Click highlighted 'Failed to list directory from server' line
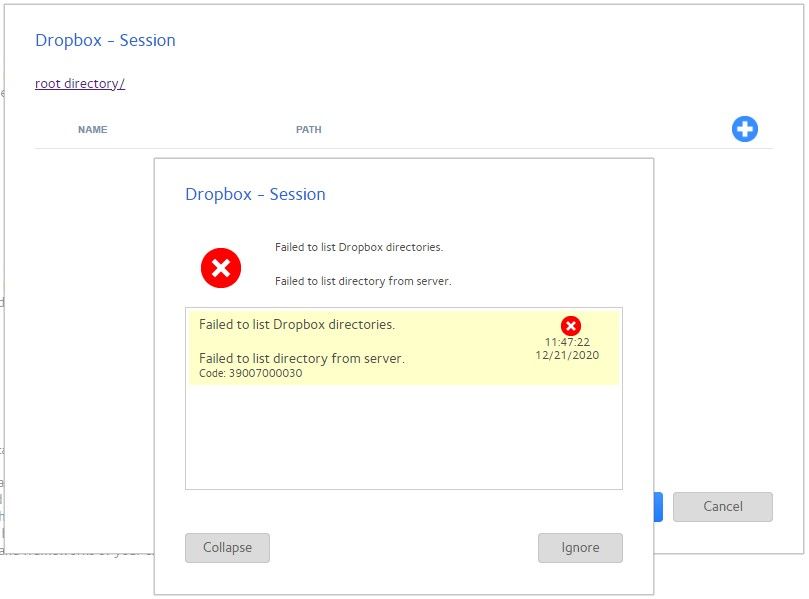This screenshot has width=809, height=599. [302, 358]
